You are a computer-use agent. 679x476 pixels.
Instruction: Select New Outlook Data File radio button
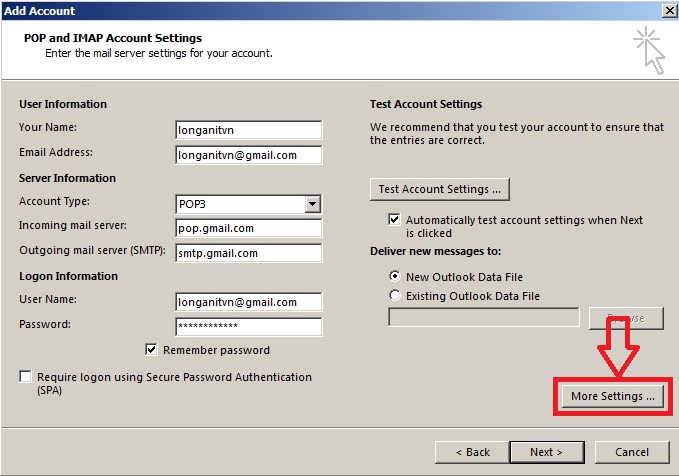pos(394,276)
